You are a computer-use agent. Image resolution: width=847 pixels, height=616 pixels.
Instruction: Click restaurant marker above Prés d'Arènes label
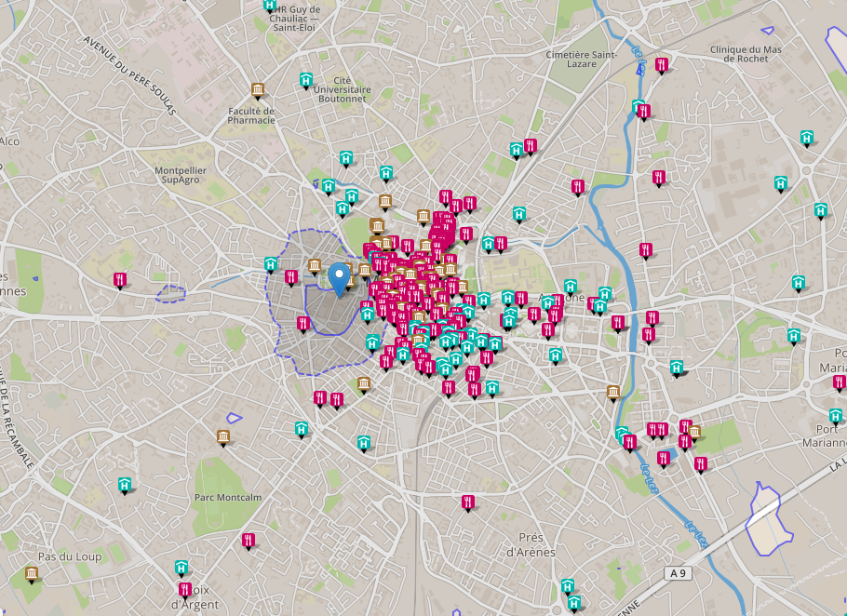(468, 502)
